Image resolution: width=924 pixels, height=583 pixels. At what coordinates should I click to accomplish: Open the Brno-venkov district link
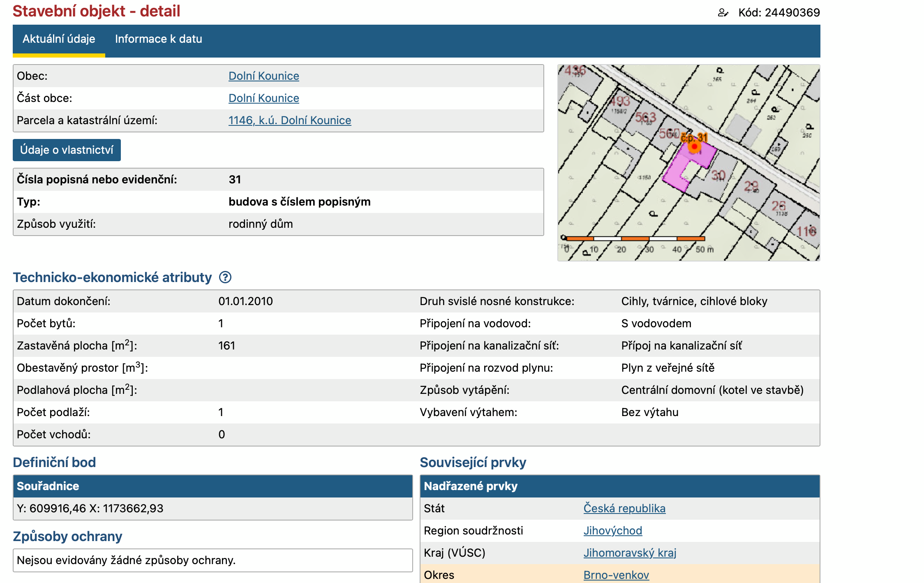click(x=616, y=575)
